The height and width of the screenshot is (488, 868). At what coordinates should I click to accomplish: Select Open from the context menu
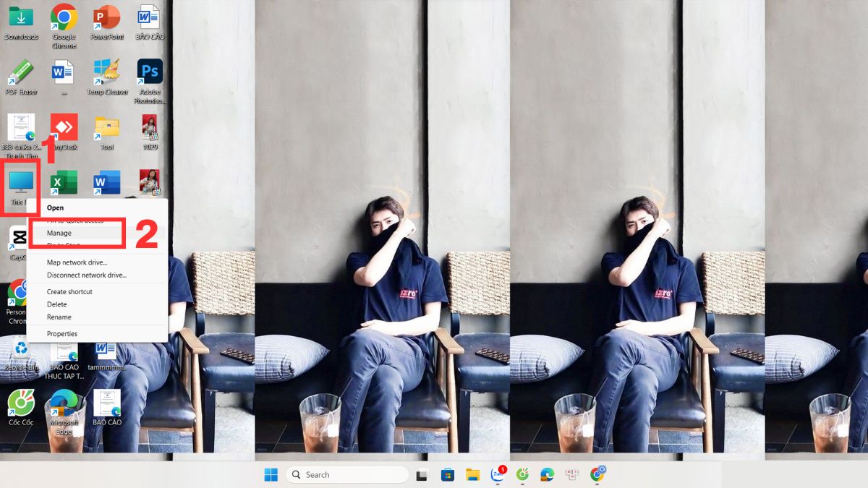click(x=55, y=207)
